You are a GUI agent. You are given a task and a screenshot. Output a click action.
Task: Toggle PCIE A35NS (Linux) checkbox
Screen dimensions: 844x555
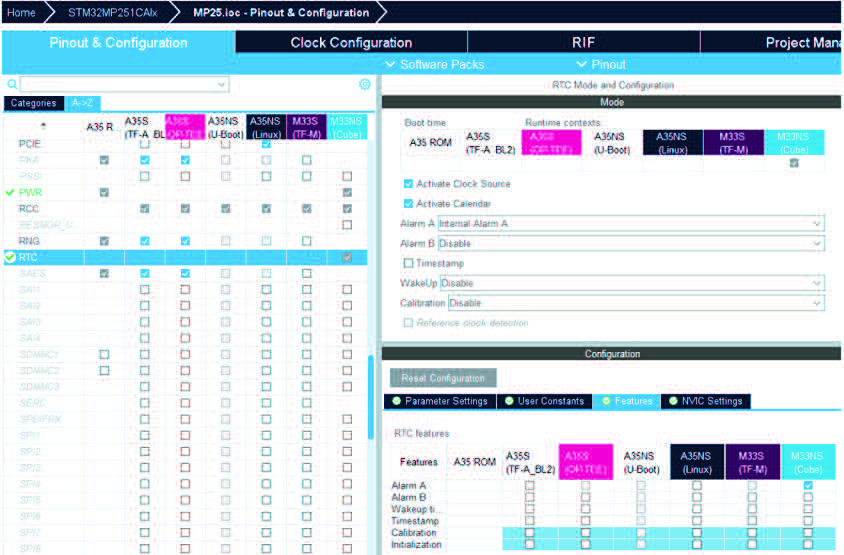coord(266,144)
